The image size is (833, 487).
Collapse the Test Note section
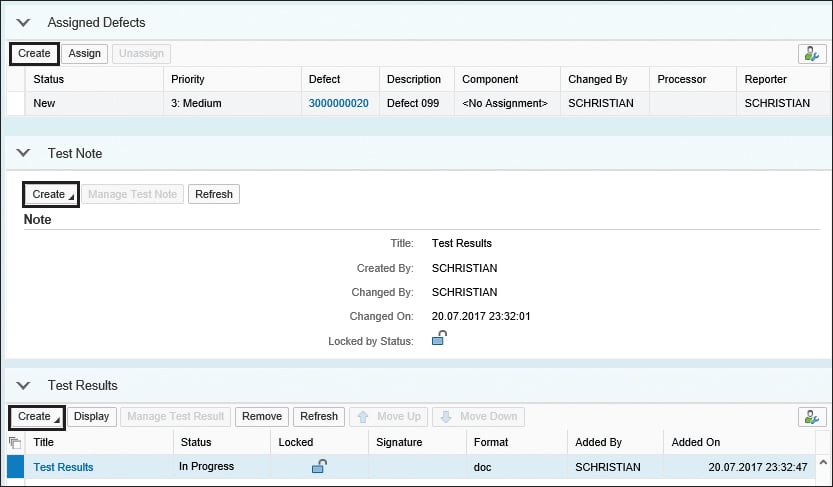(23, 154)
